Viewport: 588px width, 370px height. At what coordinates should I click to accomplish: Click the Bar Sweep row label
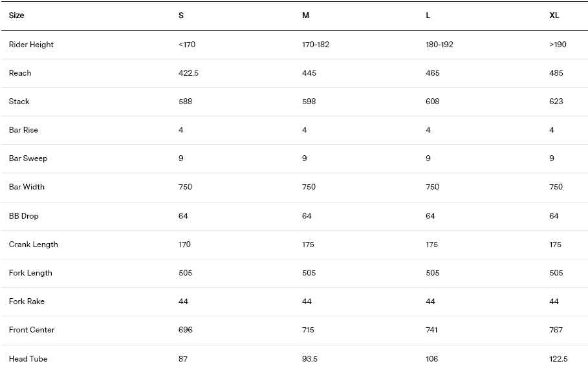coord(28,158)
